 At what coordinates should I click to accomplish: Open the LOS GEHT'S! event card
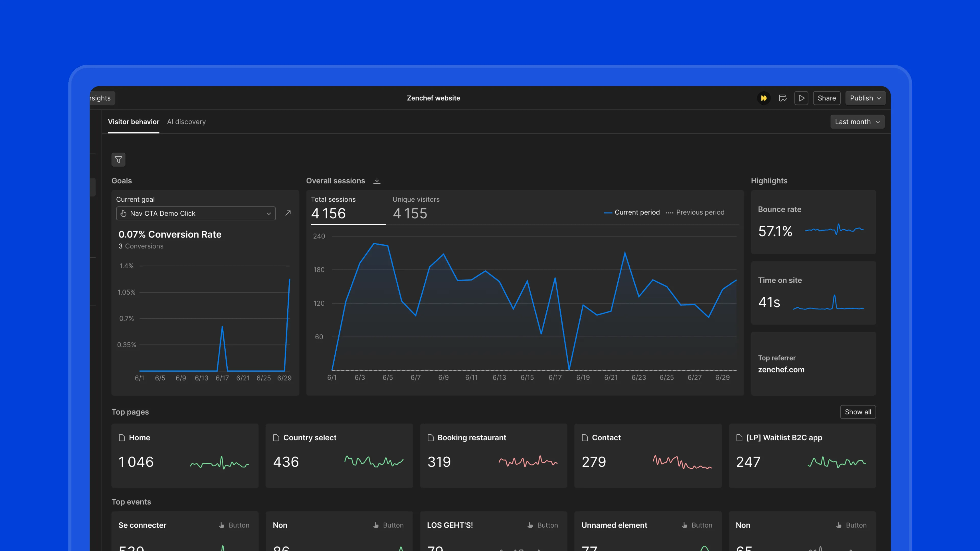click(x=493, y=531)
